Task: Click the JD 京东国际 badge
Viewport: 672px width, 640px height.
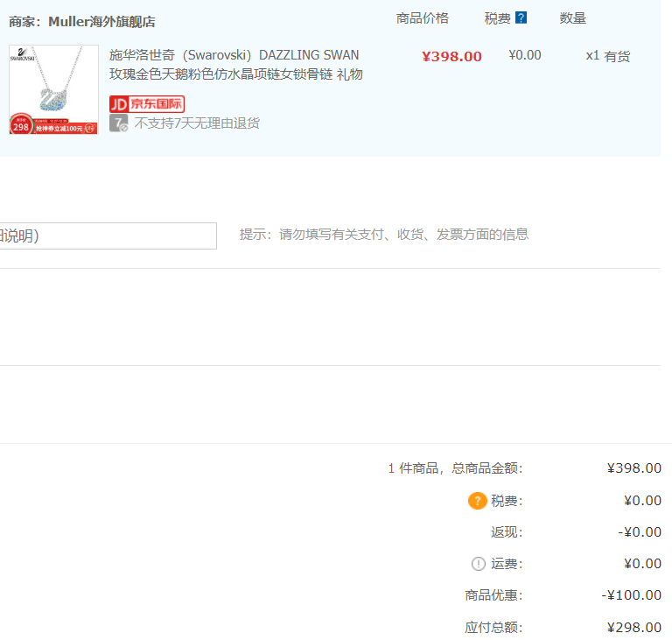Action: (x=147, y=104)
